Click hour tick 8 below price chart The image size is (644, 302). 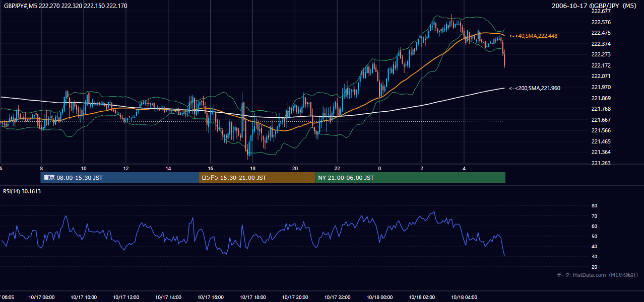pos(41,168)
